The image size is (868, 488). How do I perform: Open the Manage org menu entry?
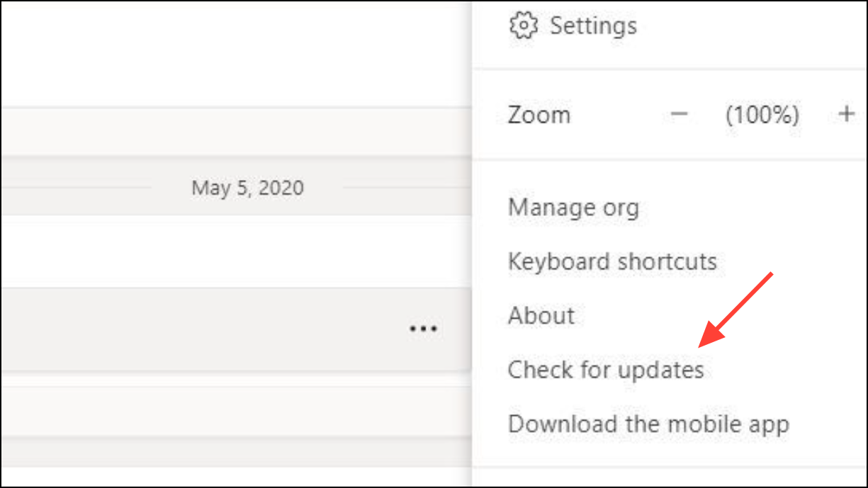[x=573, y=208]
